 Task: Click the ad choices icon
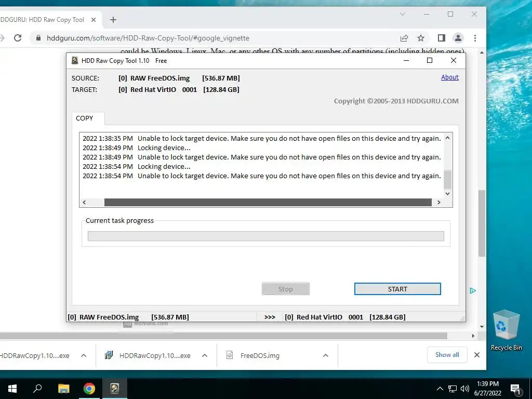click(473, 291)
